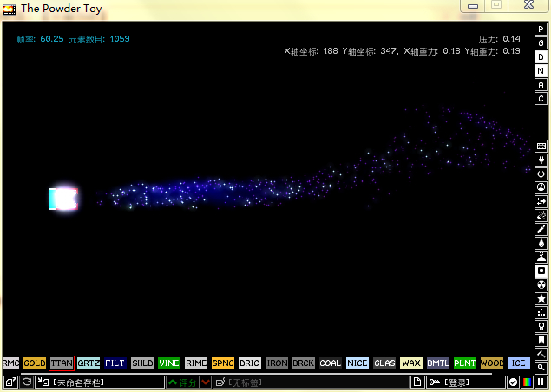Open the Gases category (canister icon)
This screenshot has width=551, height=392.
[x=541, y=229]
